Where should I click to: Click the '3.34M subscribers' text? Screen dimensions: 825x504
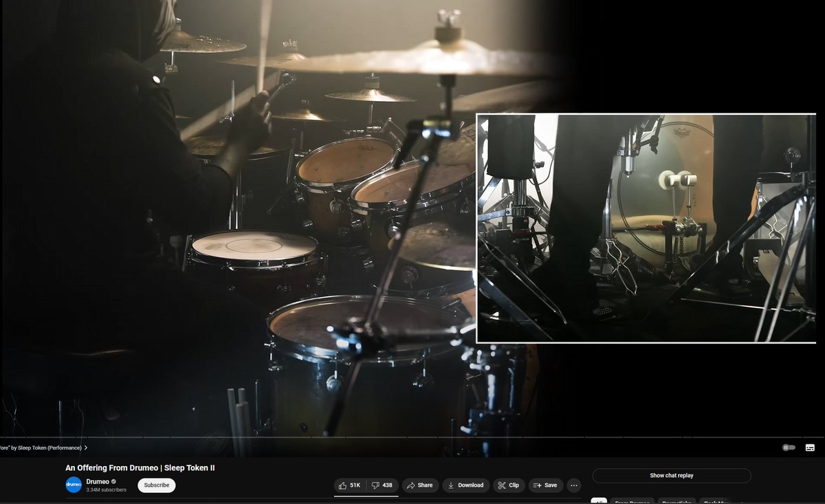(x=106, y=490)
